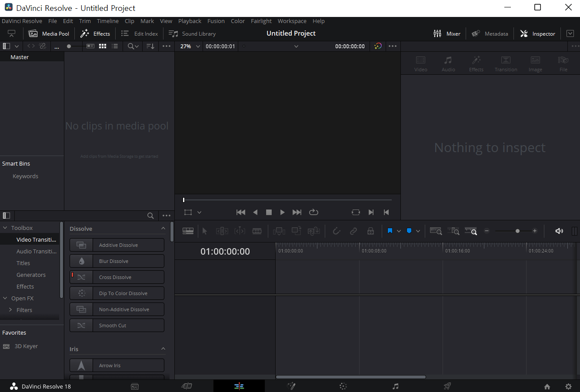
Task: Select the Selection Mode arrow tool
Action: [205, 231]
